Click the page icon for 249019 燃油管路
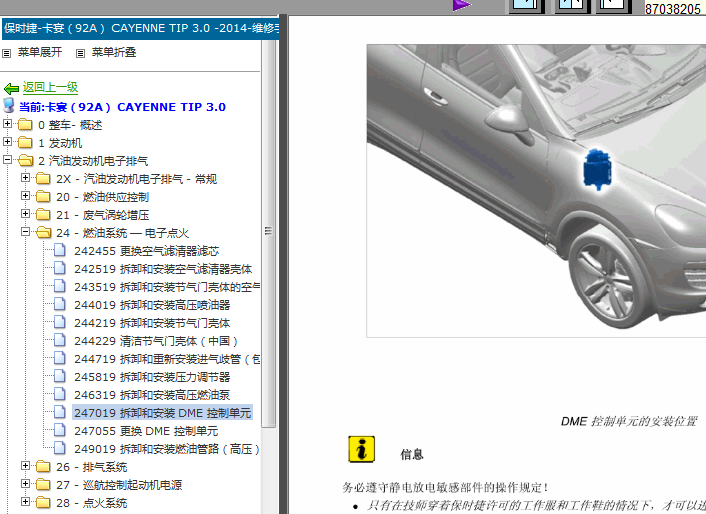The width and height of the screenshot is (706, 514). (x=59, y=448)
